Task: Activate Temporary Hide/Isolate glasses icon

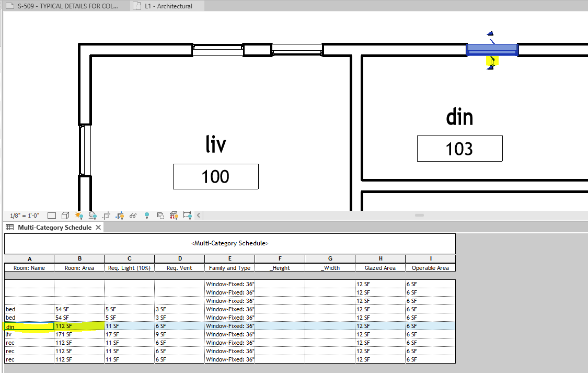Action: [133, 215]
